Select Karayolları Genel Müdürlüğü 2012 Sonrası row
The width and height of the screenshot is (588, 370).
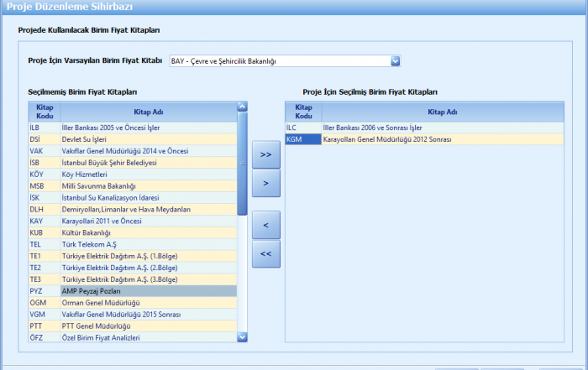coord(442,139)
